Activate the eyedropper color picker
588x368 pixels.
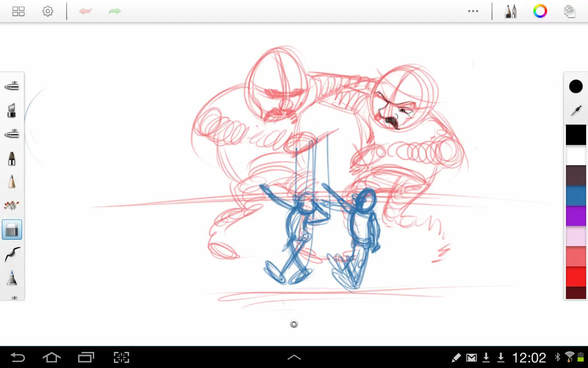(x=576, y=110)
